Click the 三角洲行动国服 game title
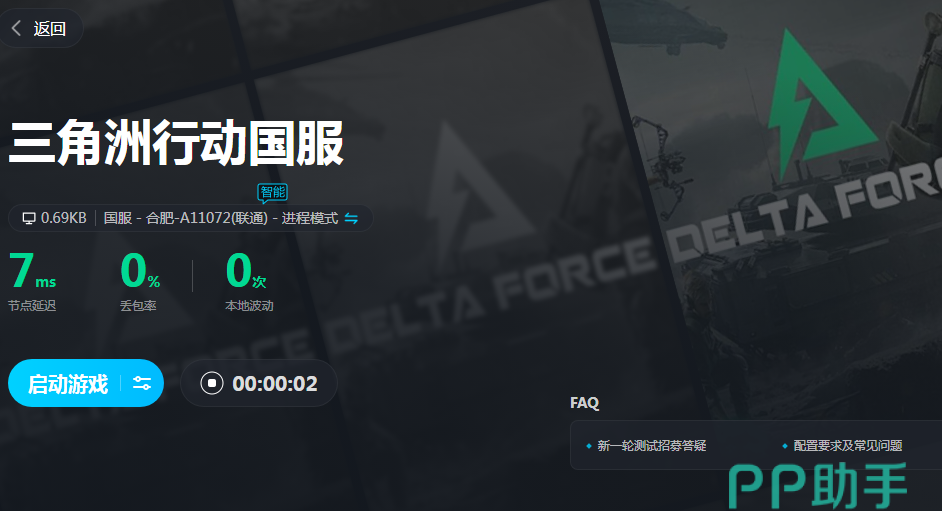942x511 pixels. click(175, 143)
